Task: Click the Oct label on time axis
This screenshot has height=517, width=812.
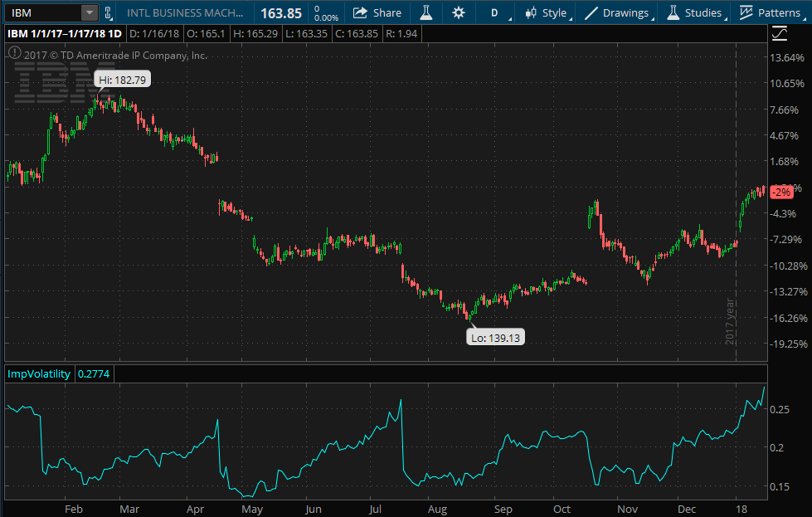Action: (562, 510)
